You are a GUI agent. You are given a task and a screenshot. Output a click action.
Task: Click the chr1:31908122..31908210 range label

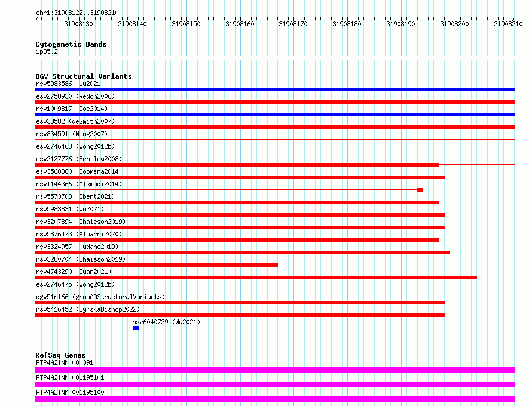coord(77,13)
